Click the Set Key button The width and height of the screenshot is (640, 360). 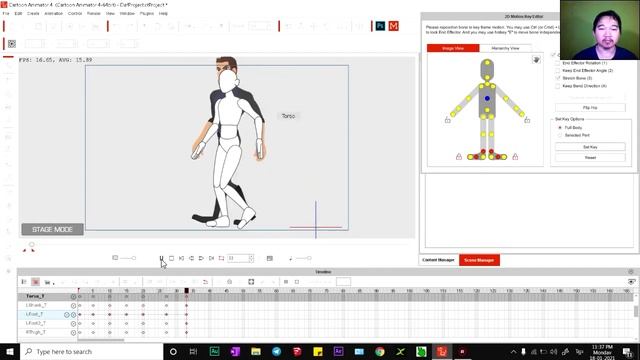pos(590,147)
